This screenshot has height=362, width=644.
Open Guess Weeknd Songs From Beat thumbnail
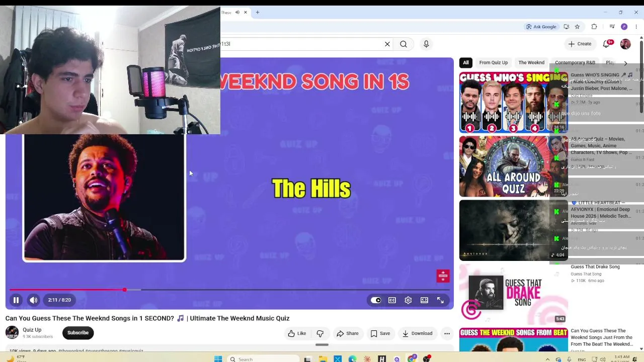pos(513,340)
